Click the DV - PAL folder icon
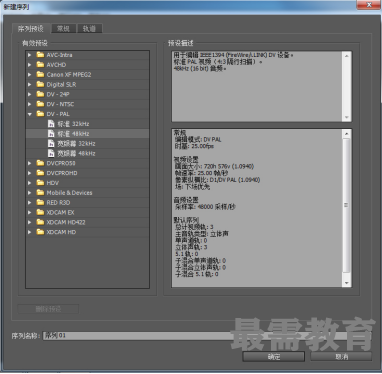The image size is (382, 374). [x=40, y=114]
